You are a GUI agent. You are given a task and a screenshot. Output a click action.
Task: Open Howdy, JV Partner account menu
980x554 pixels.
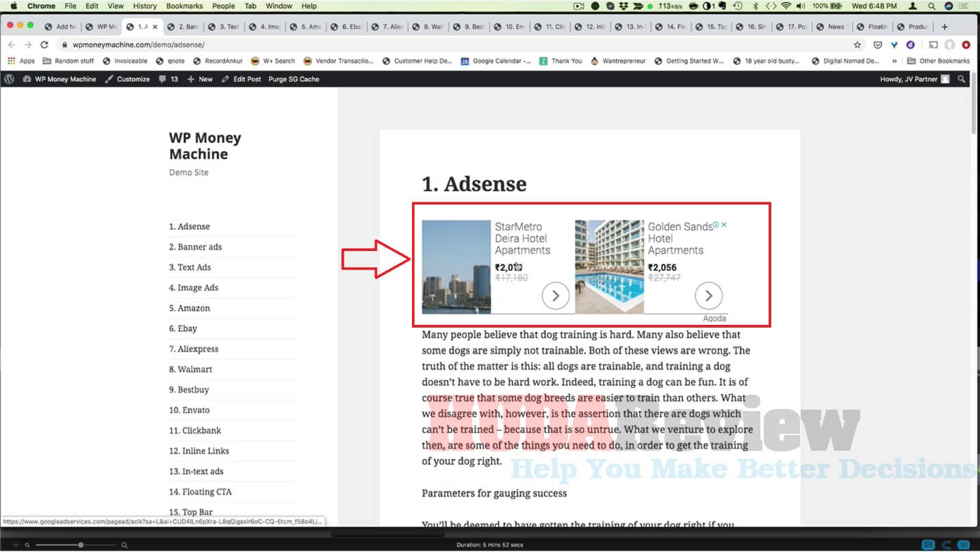[915, 79]
